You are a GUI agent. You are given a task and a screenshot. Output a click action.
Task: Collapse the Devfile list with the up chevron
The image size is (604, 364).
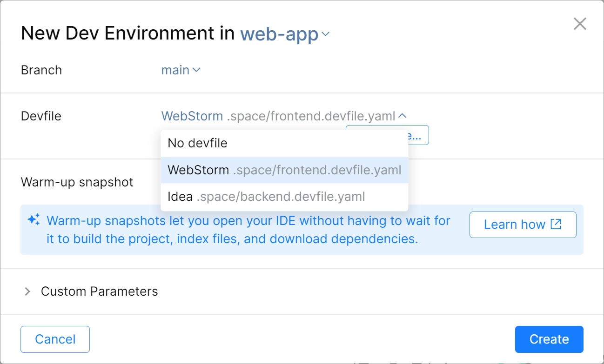[403, 116]
